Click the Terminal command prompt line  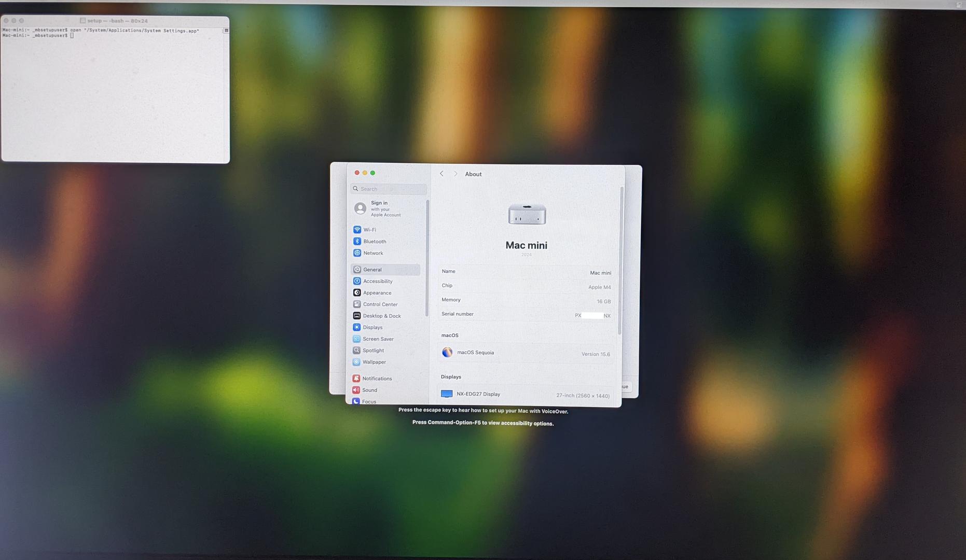38,35
